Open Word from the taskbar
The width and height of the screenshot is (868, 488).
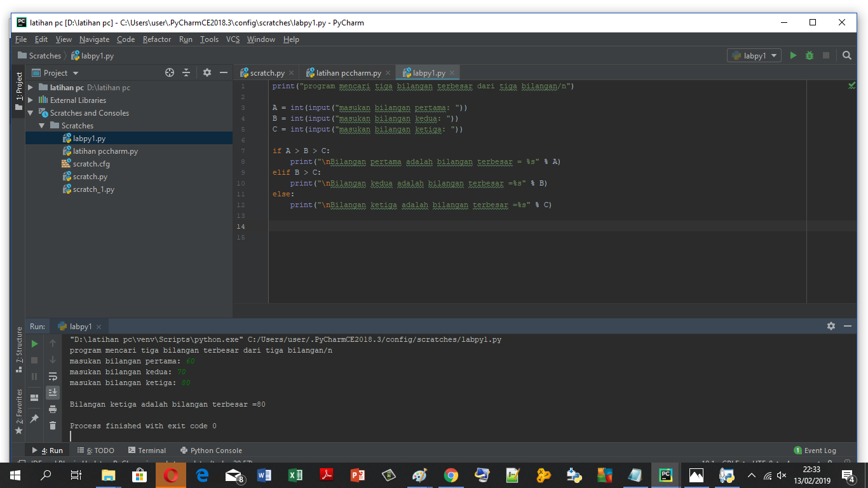point(264,475)
